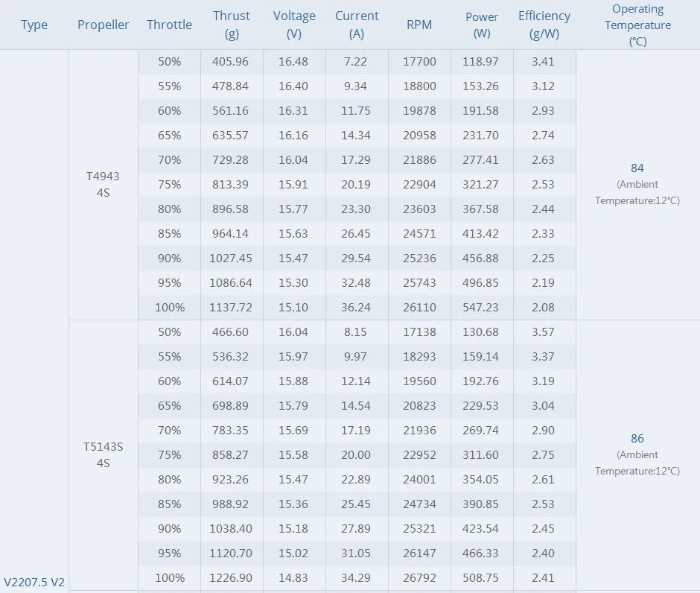Select the T5143S 4S propeller cell
Image resolution: width=700 pixels, height=593 pixels.
click(103, 455)
